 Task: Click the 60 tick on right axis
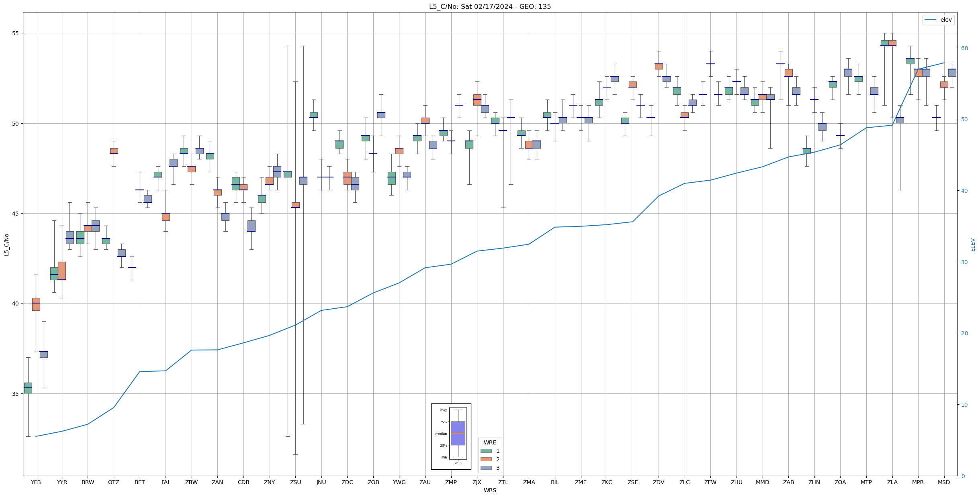click(x=964, y=48)
